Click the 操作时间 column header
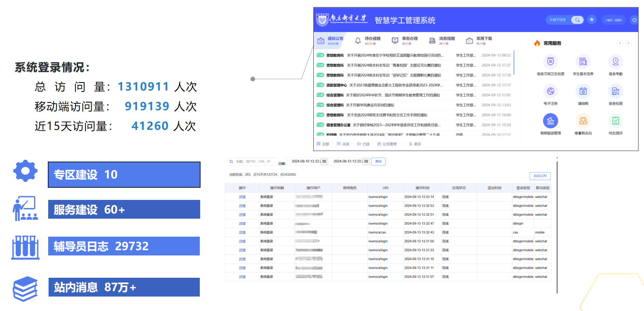The height and width of the screenshot is (311, 644). [x=422, y=188]
